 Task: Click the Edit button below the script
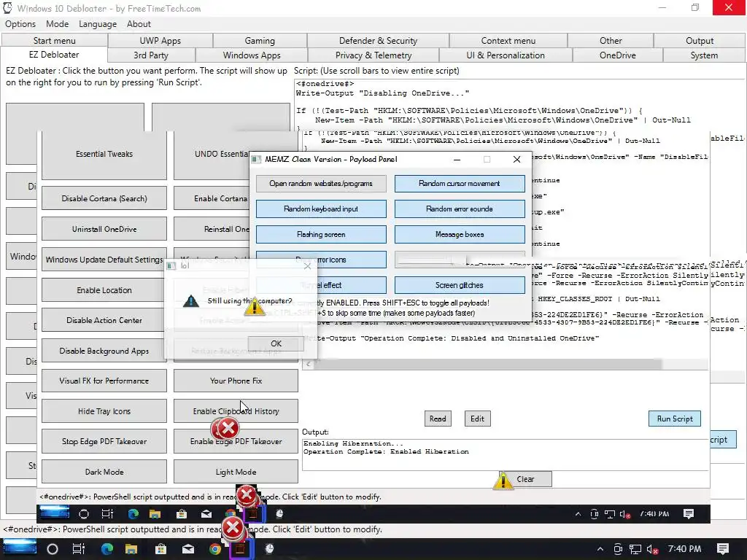pos(477,419)
